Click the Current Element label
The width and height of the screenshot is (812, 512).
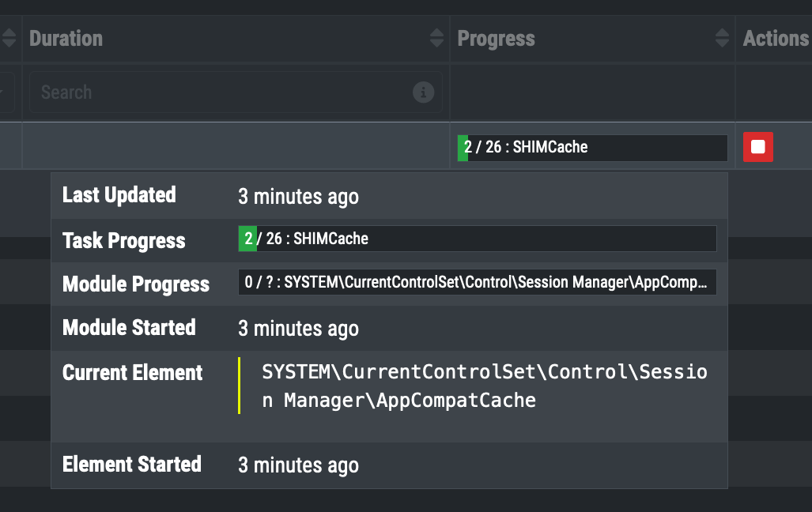click(132, 372)
